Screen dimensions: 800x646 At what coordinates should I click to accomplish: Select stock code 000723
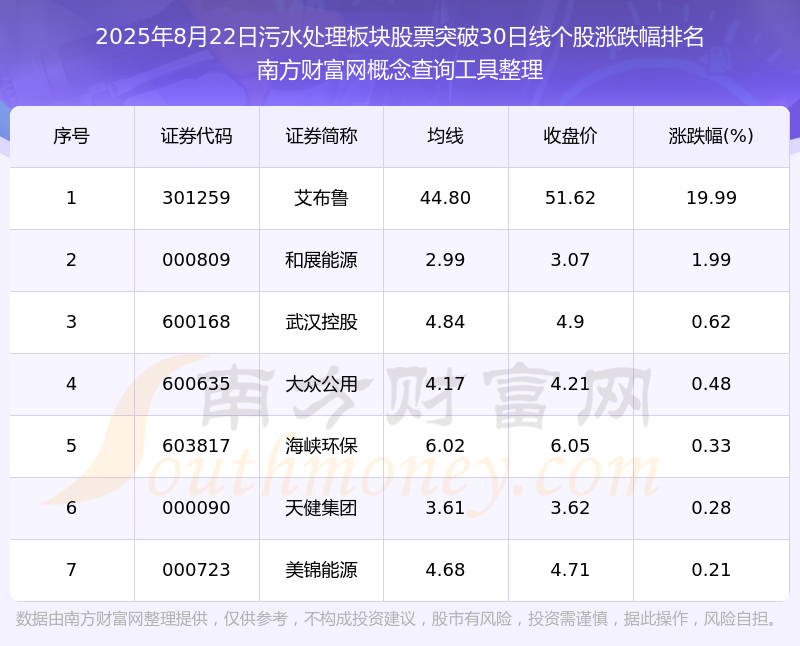[196, 570]
